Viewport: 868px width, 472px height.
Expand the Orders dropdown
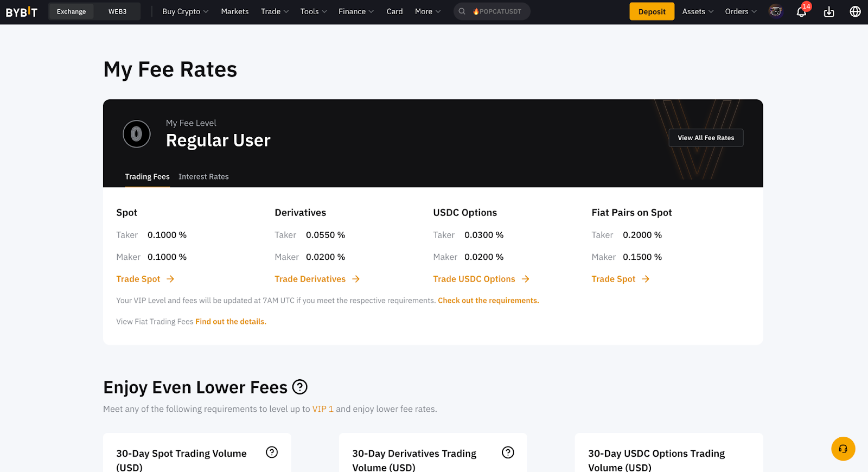tap(741, 11)
